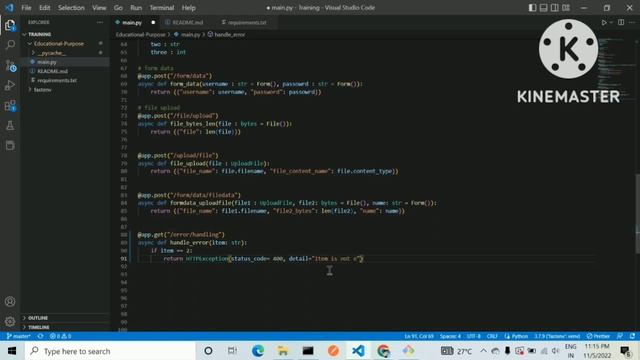Click the Educational-Purpose breadcrumb
This screenshot has width=640, height=360.
click(140, 35)
